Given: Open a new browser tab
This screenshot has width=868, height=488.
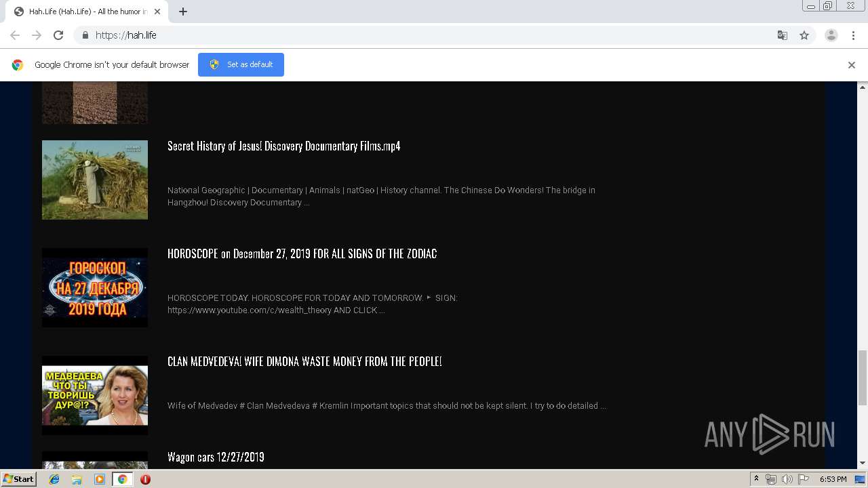Looking at the screenshot, I should click(x=183, y=12).
